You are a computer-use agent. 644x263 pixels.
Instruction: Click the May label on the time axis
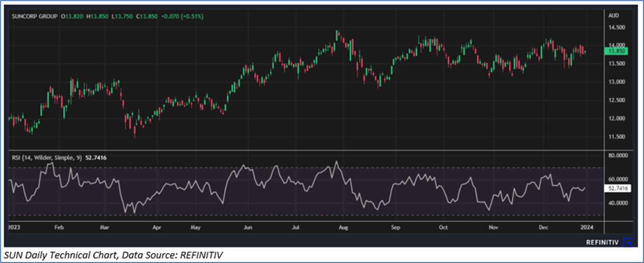point(196,228)
